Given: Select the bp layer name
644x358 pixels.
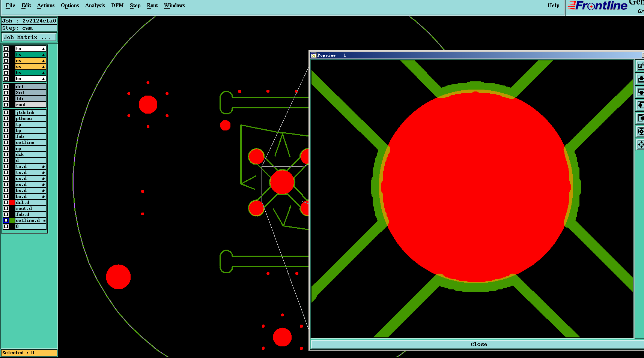Looking at the screenshot, I should tap(30, 130).
